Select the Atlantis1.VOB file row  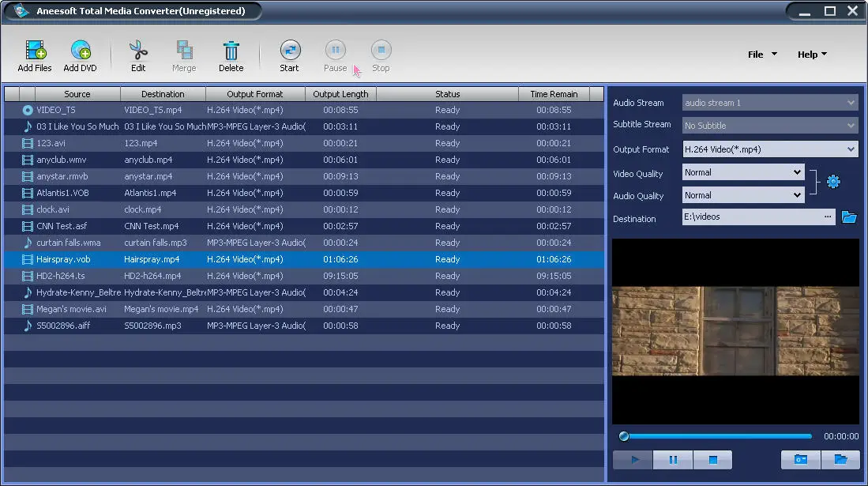point(304,193)
